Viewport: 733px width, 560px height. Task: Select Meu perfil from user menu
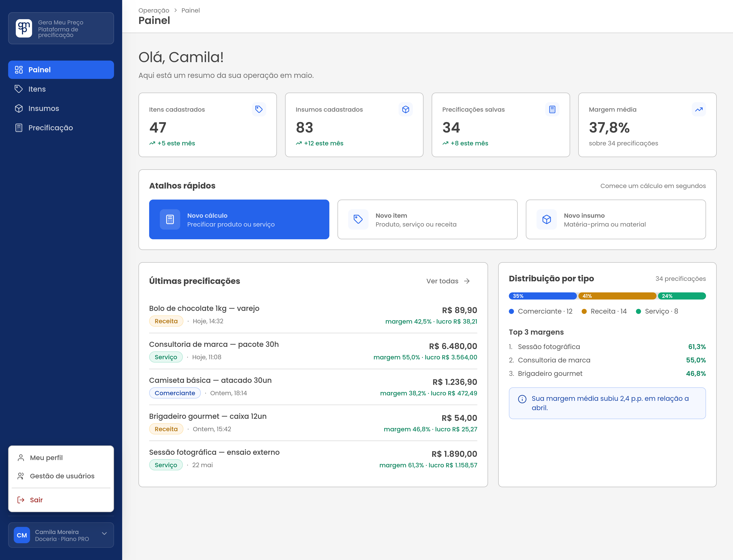point(61,458)
